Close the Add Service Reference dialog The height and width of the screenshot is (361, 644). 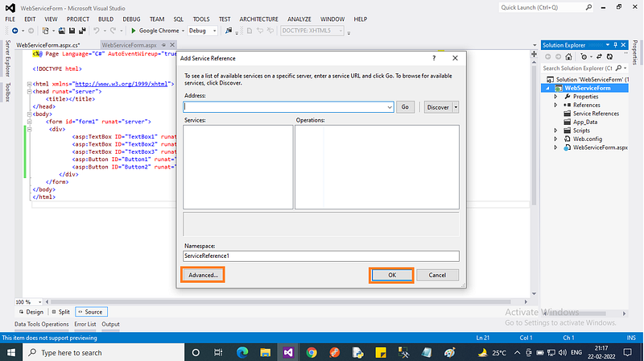point(455,58)
